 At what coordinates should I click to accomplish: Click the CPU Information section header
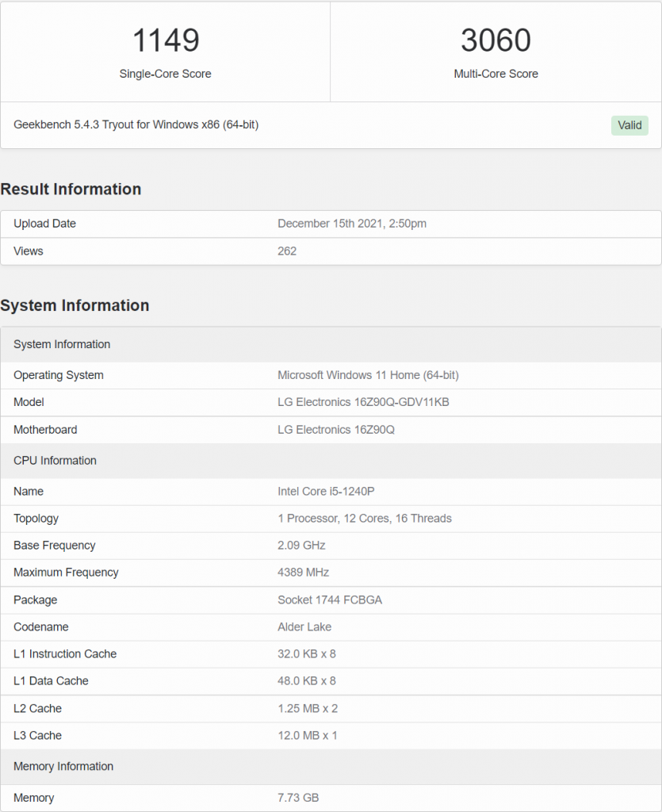point(55,461)
